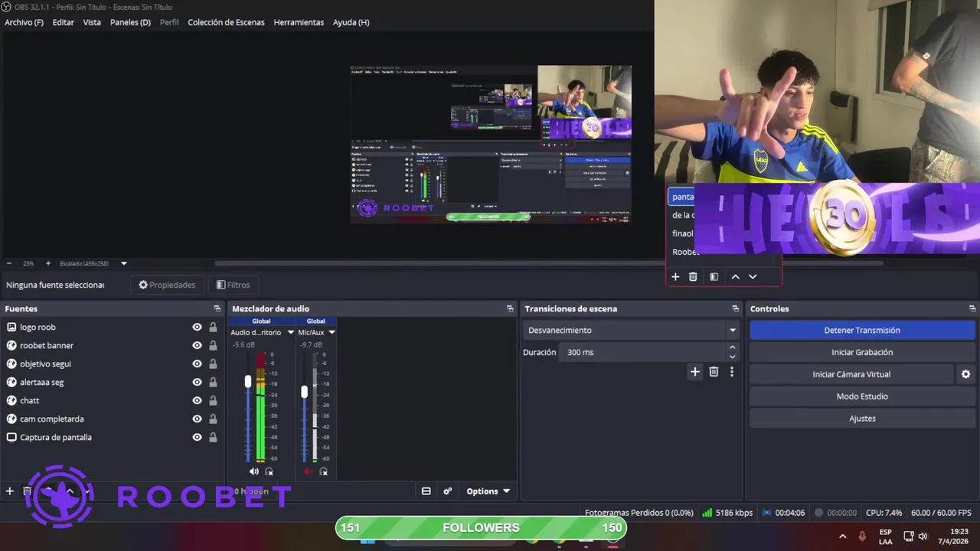
Task: Lock the logo roob source
Action: (213, 327)
